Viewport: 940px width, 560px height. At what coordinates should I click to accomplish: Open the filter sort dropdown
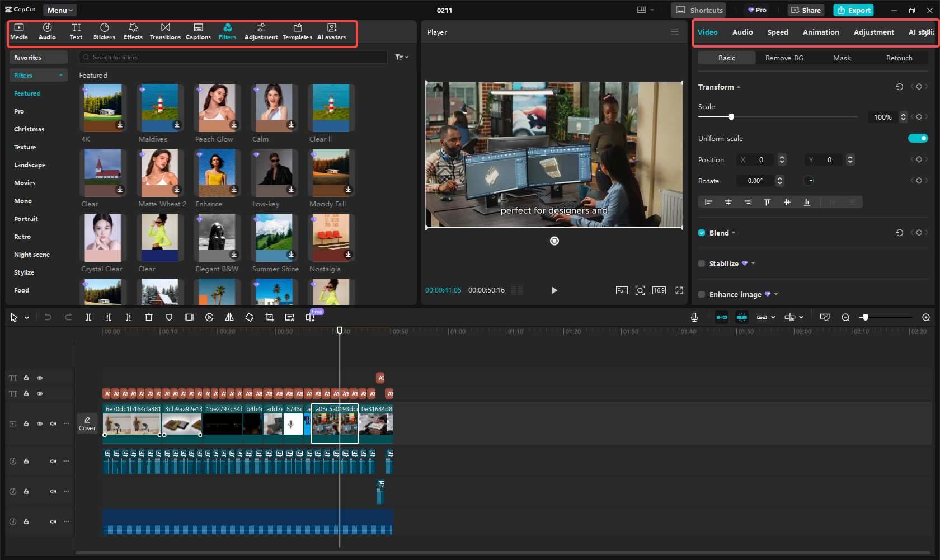click(x=402, y=57)
